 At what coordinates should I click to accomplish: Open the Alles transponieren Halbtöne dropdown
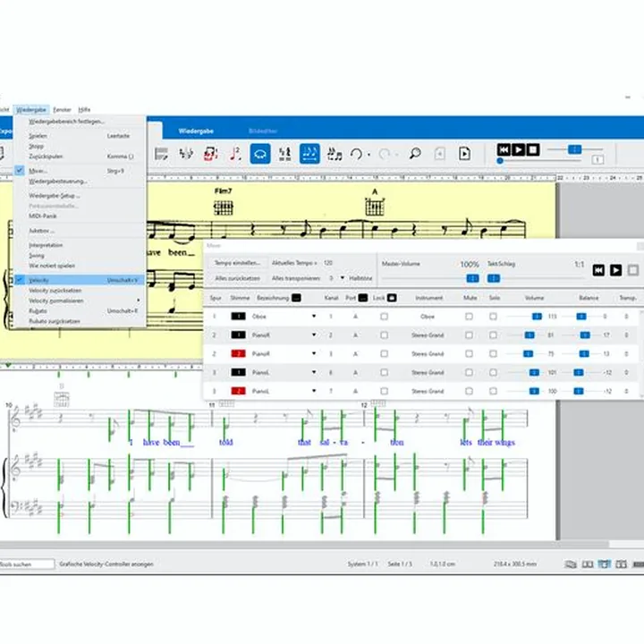[x=343, y=278]
